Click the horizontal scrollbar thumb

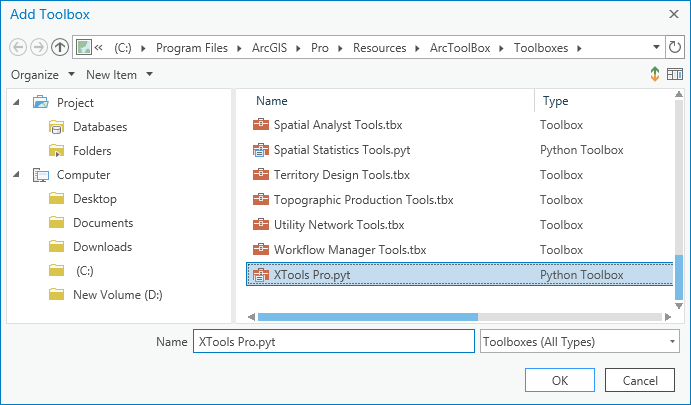coord(368,317)
